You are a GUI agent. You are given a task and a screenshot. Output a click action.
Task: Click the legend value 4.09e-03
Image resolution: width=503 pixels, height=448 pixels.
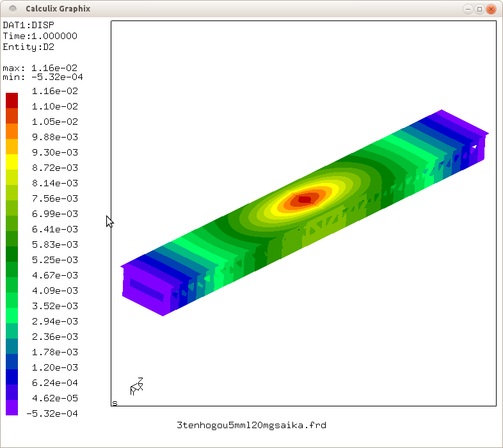55,291
